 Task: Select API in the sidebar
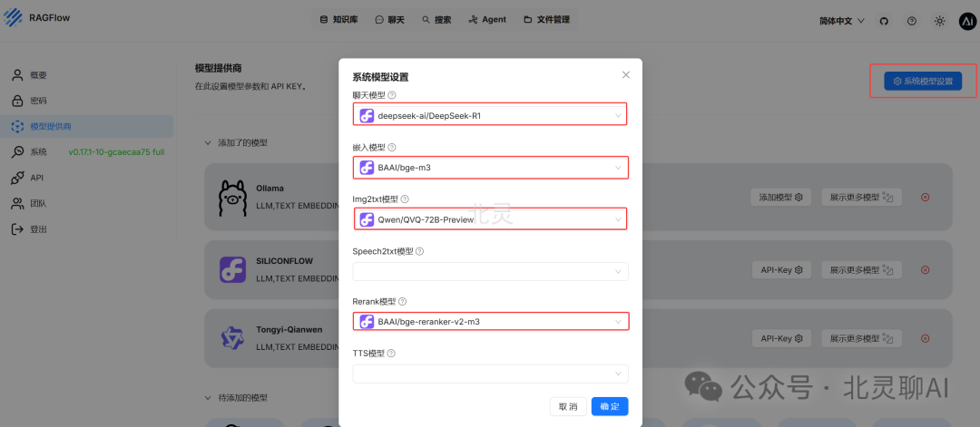[87, 178]
